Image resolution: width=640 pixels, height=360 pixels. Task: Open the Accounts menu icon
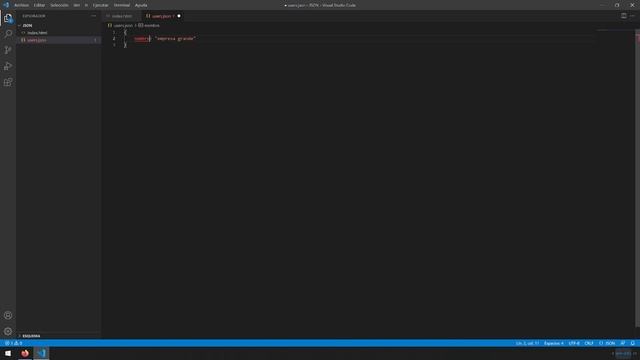pyautogui.click(x=8, y=315)
